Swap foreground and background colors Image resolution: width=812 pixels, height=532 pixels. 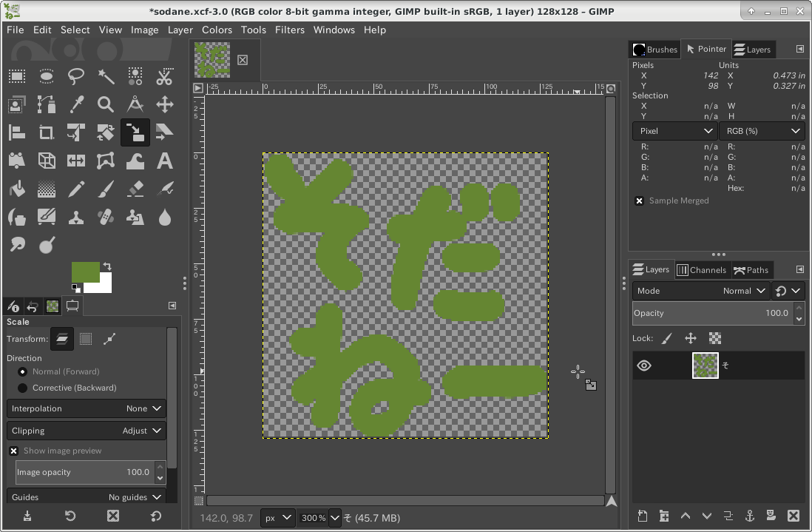click(x=107, y=266)
